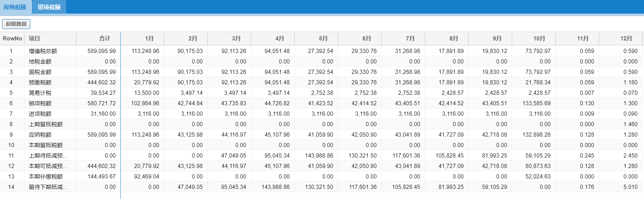Select the 上期留抵税额 row label

coord(46,124)
